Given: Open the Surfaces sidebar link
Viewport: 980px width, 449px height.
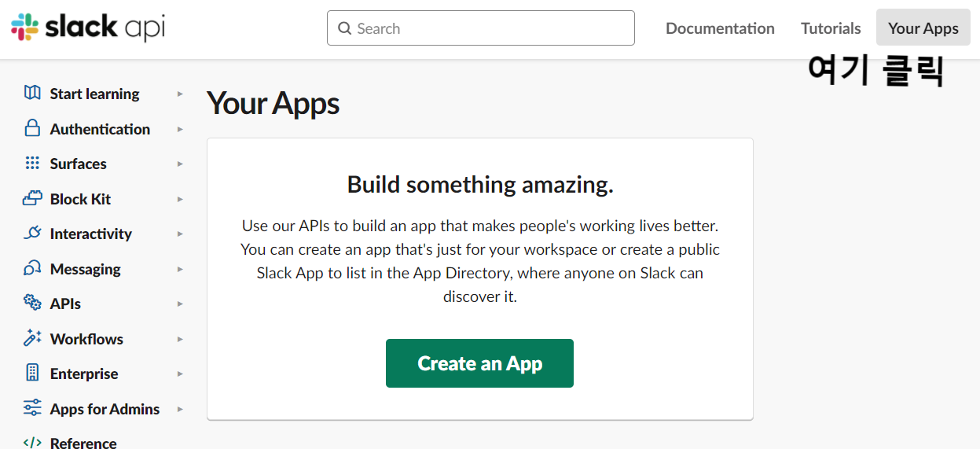Looking at the screenshot, I should pos(78,164).
